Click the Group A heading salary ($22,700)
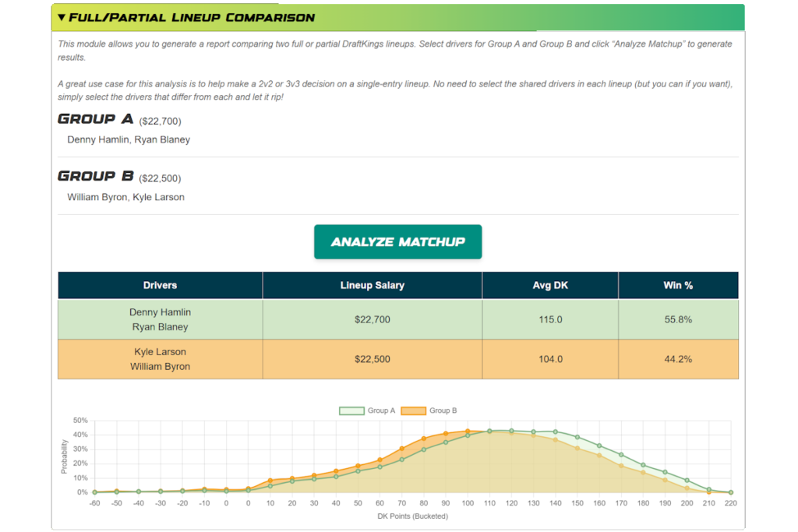This screenshot has width=798, height=532. tap(160, 122)
